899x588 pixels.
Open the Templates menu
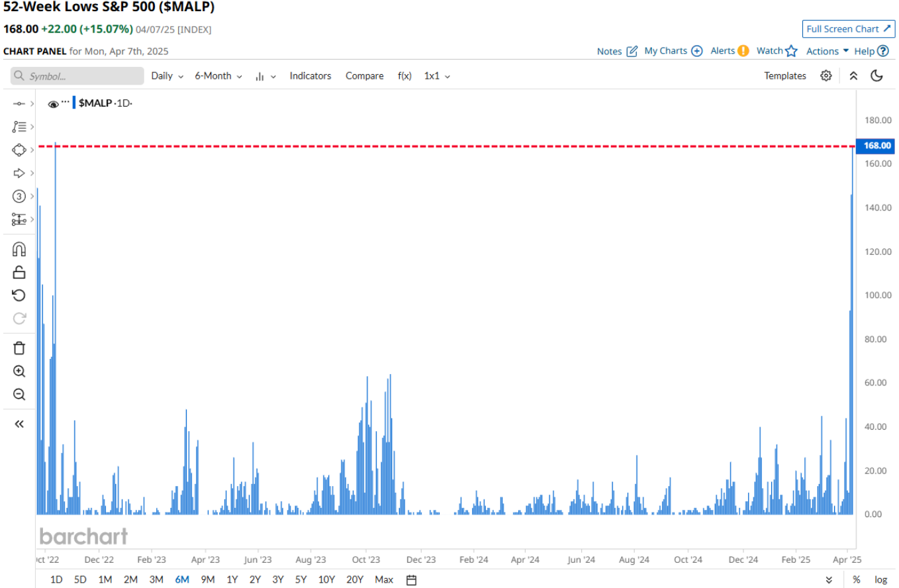(x=785, y=76)
